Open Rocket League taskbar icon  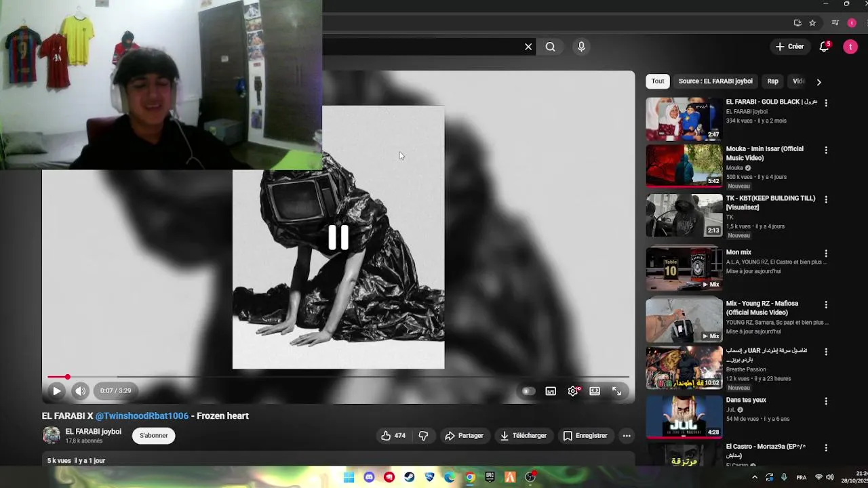(x=429, y=477)
